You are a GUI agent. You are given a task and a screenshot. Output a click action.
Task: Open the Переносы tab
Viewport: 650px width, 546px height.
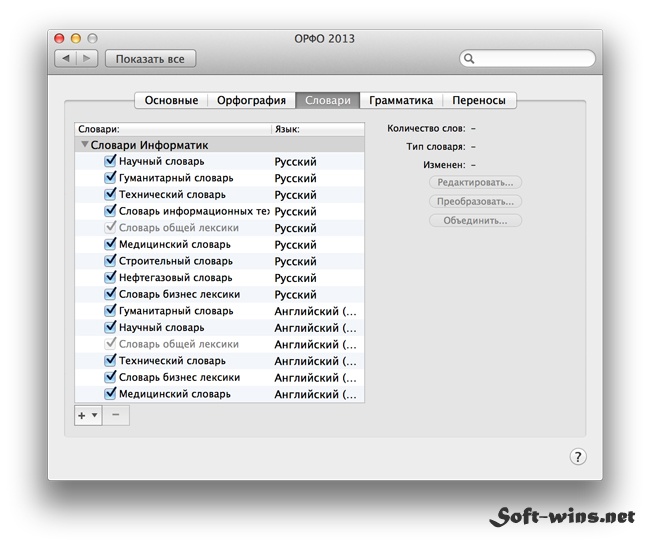479,100
